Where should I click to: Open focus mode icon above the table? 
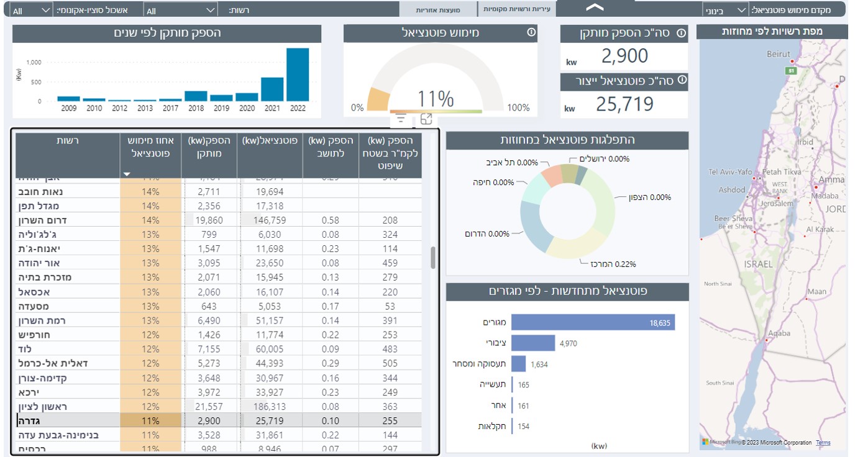(x=426, y=119)
